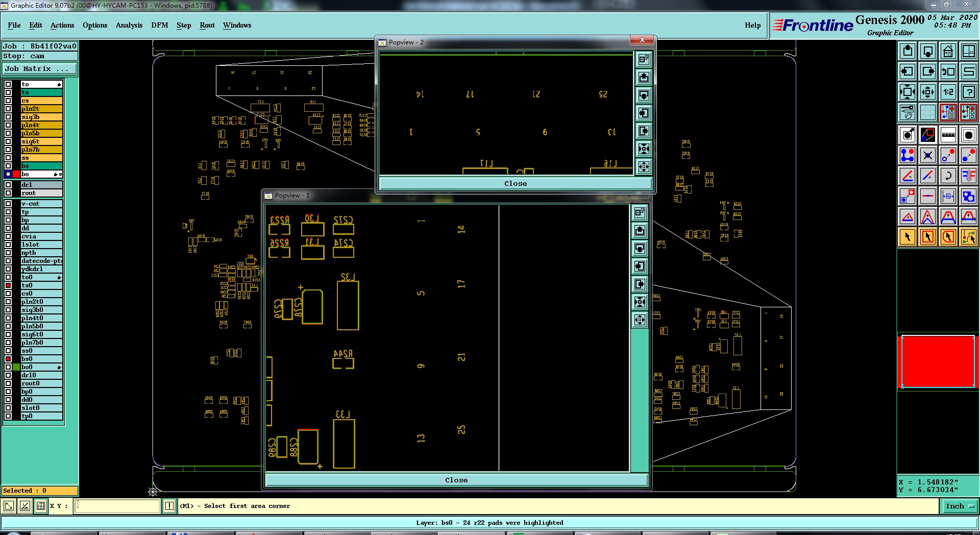Open the DFM menu
This screenshot has width=980, height=535.
(x=160, y=25)
